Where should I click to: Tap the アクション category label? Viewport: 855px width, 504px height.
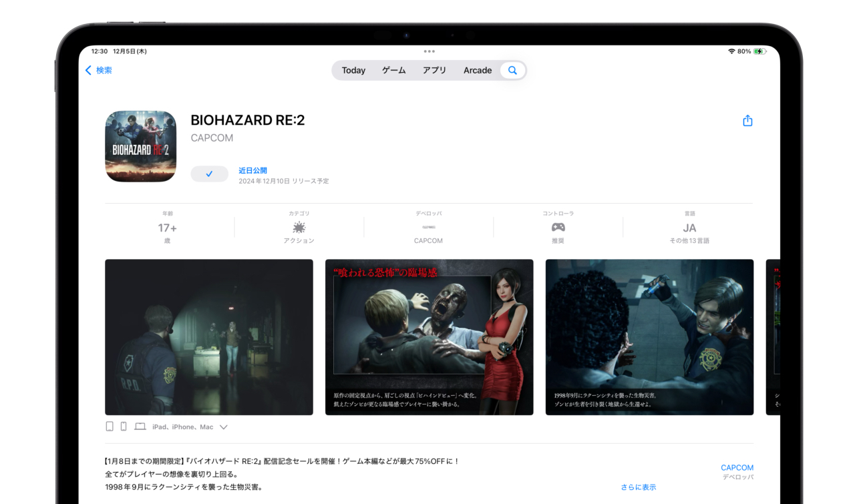299,241
